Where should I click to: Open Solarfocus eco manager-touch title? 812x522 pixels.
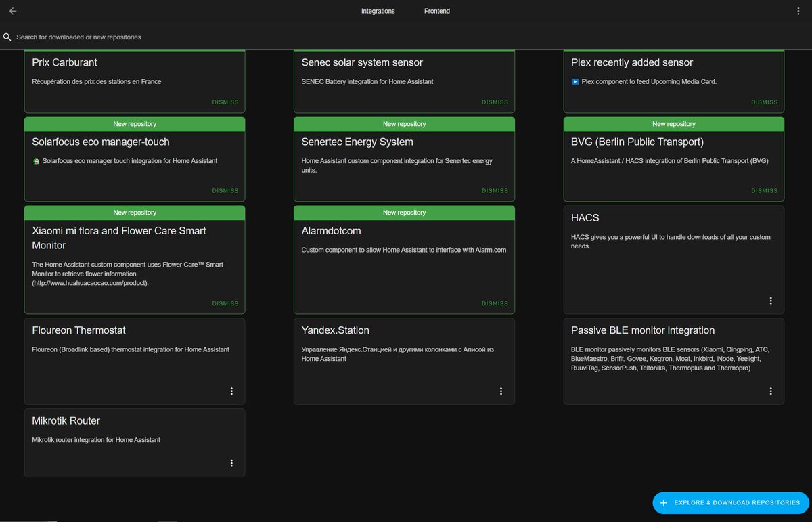click(x=101, y=142)
